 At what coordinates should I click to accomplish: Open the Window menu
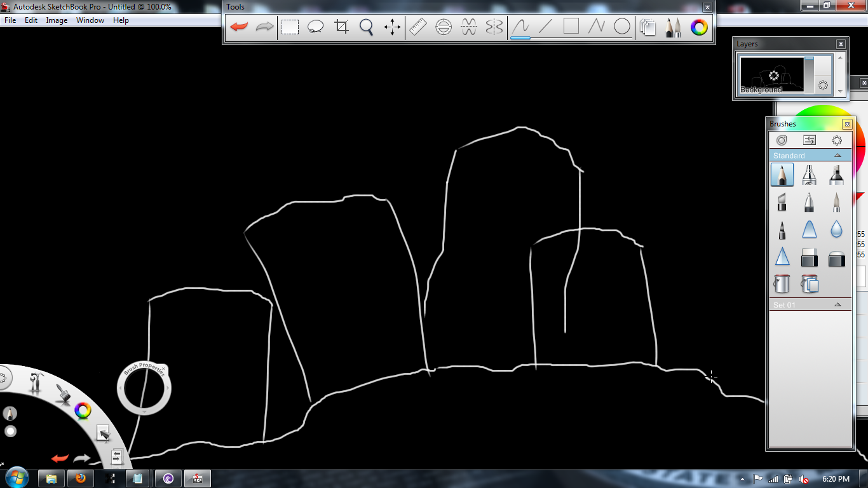click(x=90, y=20)
